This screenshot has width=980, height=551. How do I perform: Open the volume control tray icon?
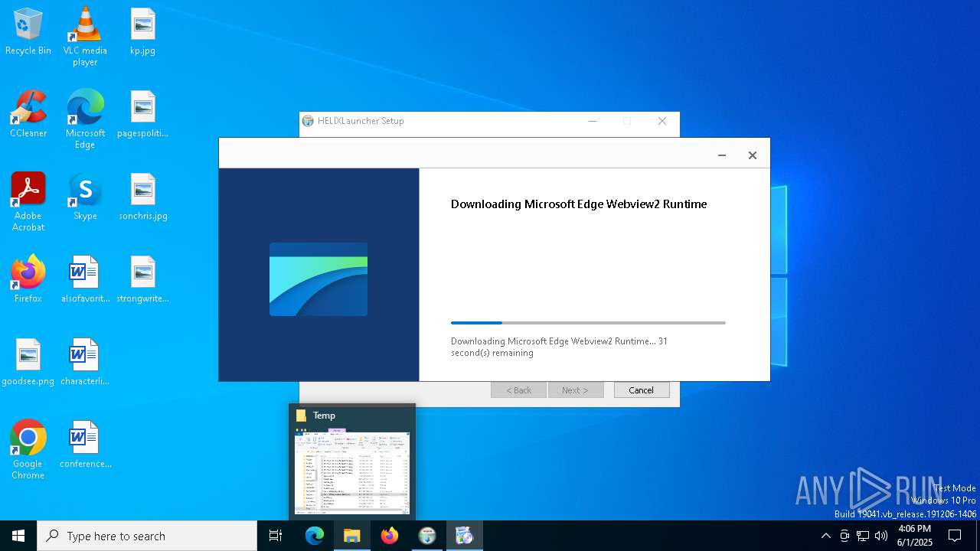881,536
